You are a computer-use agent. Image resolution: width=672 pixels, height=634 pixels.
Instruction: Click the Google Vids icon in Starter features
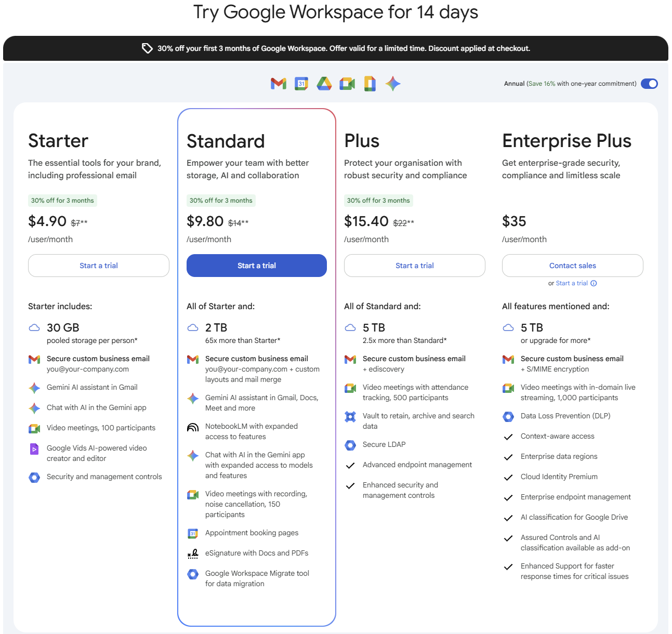coord(34,448)
